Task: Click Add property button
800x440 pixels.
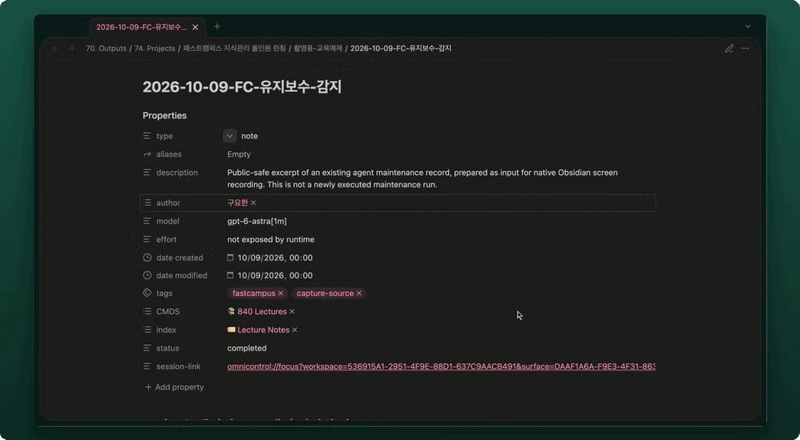Action: [x=174, y=387]
